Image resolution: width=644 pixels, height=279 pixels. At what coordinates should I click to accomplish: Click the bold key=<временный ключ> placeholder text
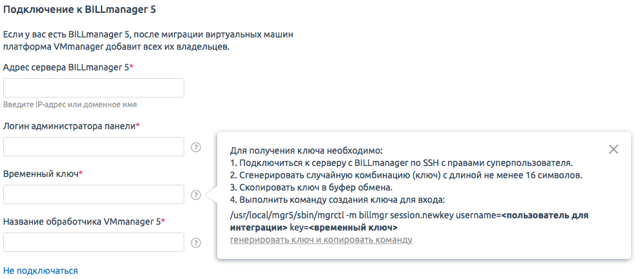(x=343, y=228)
